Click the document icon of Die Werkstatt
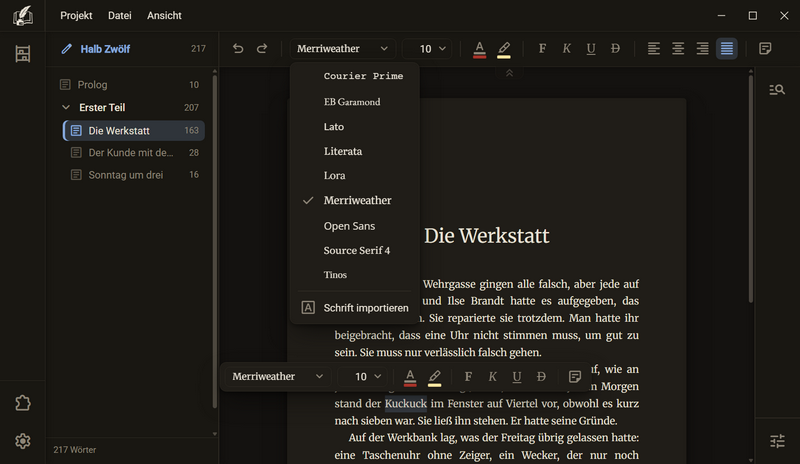This screenshot has height=464, width=800. [x=76, y=131]
